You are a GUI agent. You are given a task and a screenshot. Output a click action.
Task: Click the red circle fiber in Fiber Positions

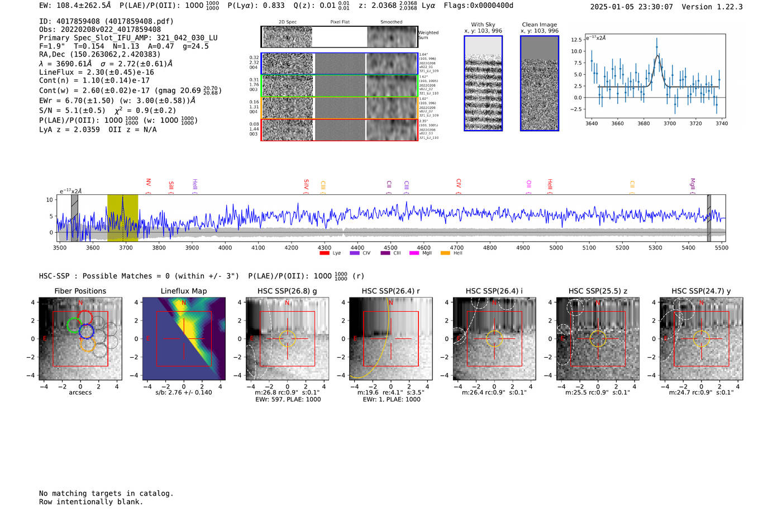point(84,318)
